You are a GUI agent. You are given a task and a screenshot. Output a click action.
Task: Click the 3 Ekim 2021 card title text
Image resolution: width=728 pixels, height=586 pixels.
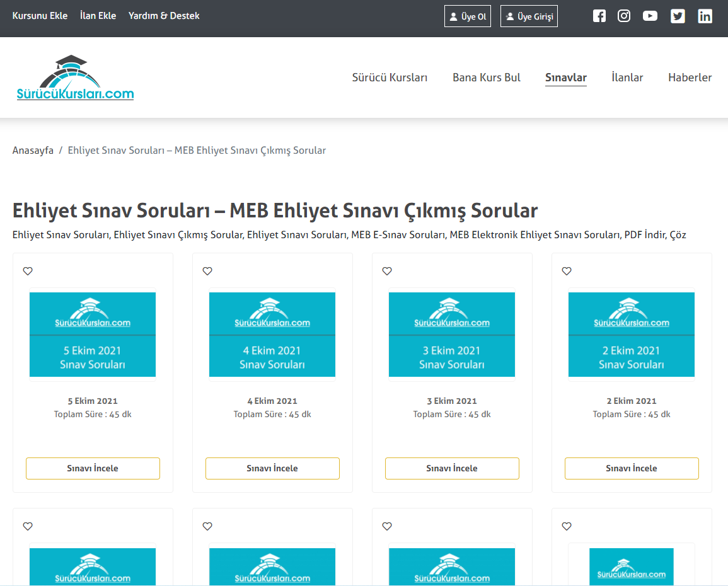pyautogui.click(x=452, y=401)
